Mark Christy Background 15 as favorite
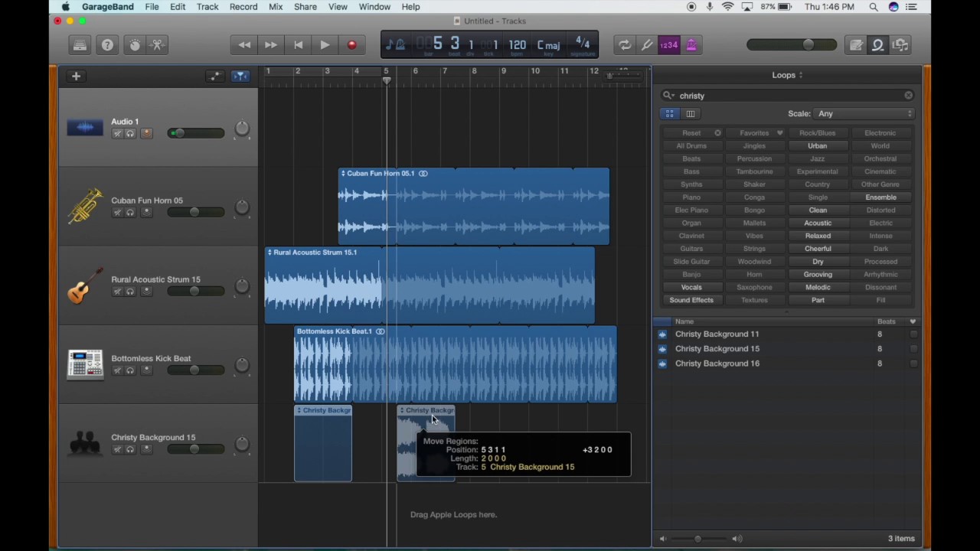Image resolution: width=980 pixels, height=551 pixels. click(x=913, y=349)
